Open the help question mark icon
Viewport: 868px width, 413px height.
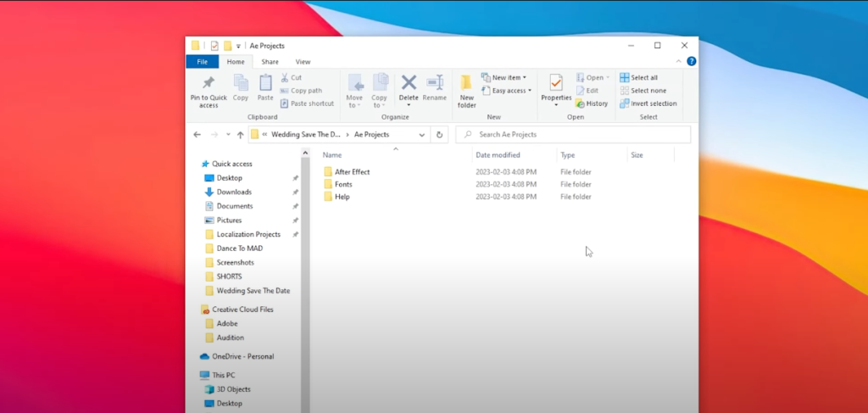tap(692, 61)
